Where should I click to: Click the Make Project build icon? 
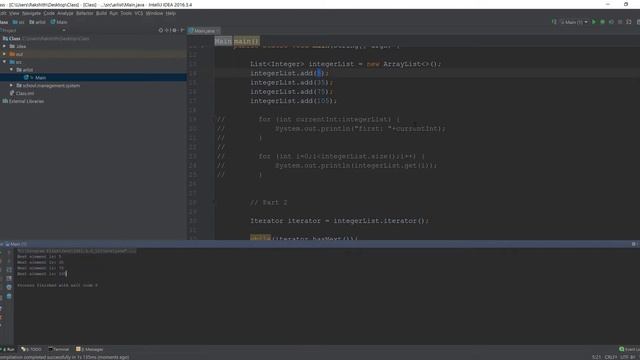pyautogui.click(x=554, y=22)
